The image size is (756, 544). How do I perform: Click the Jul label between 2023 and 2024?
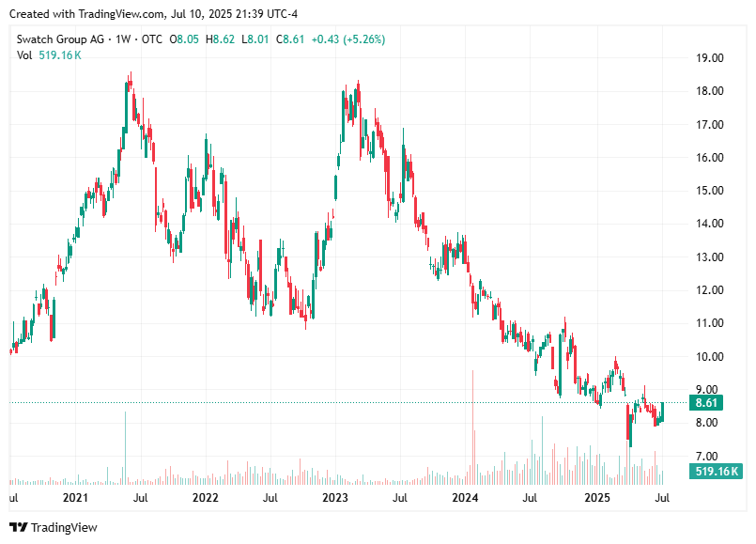click(400, 498)
